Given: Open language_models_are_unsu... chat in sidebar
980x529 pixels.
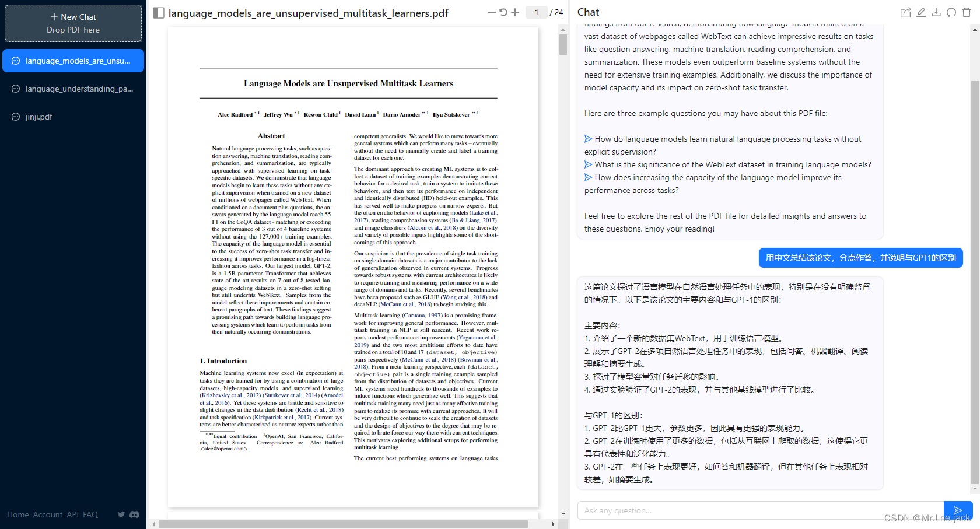Looking at the screenshot, I should [x=73, y=61].
